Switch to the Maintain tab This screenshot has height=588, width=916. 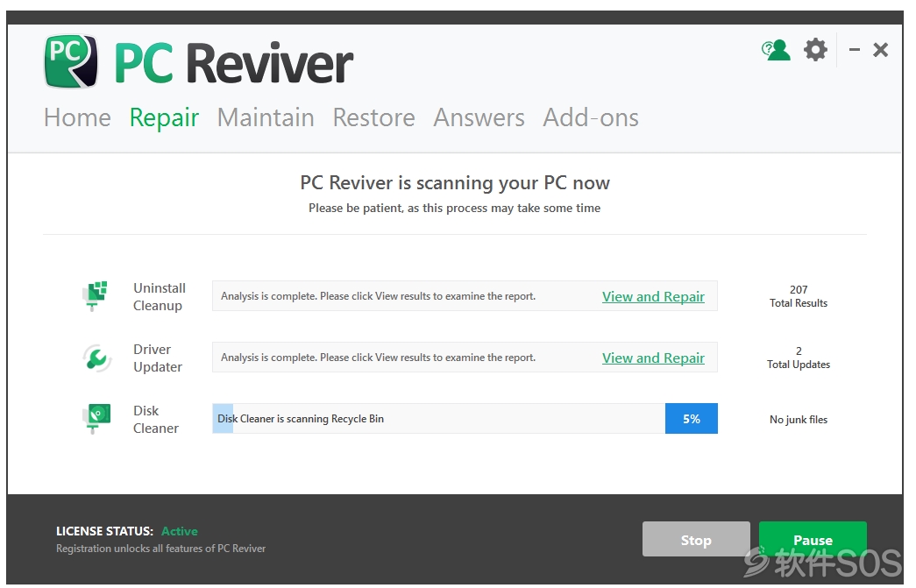(x=266, y=118)
